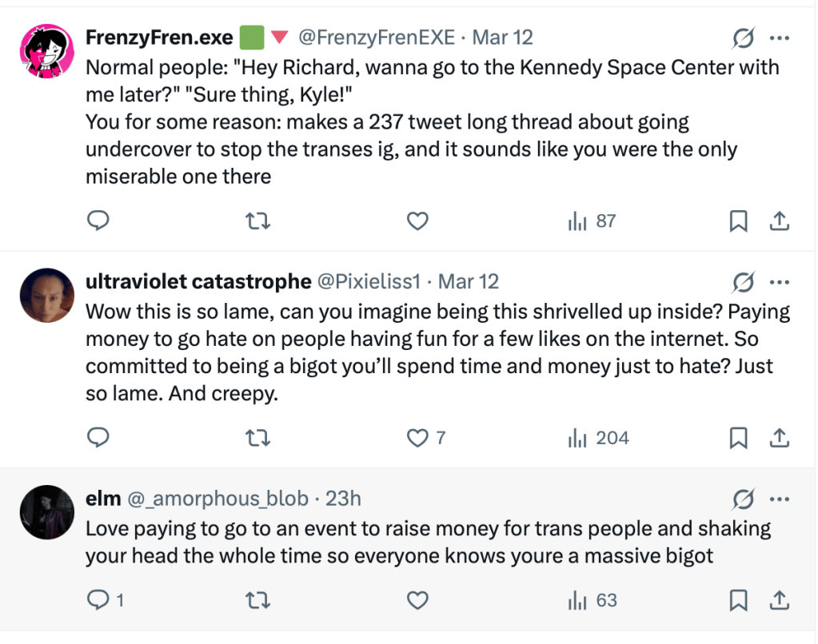The height and width of the screenshot is (644, 818).
Task: View analytics showing 87 views
Action: point(591,221)
